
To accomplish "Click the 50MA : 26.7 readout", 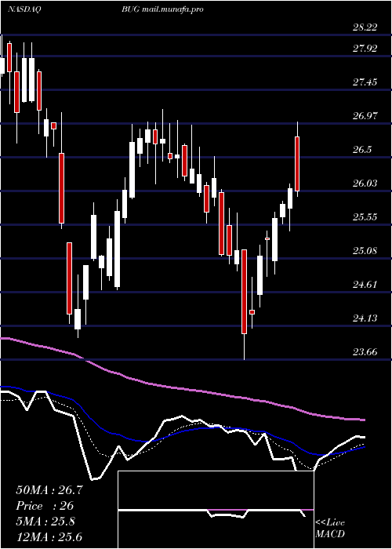I will 49,490.
